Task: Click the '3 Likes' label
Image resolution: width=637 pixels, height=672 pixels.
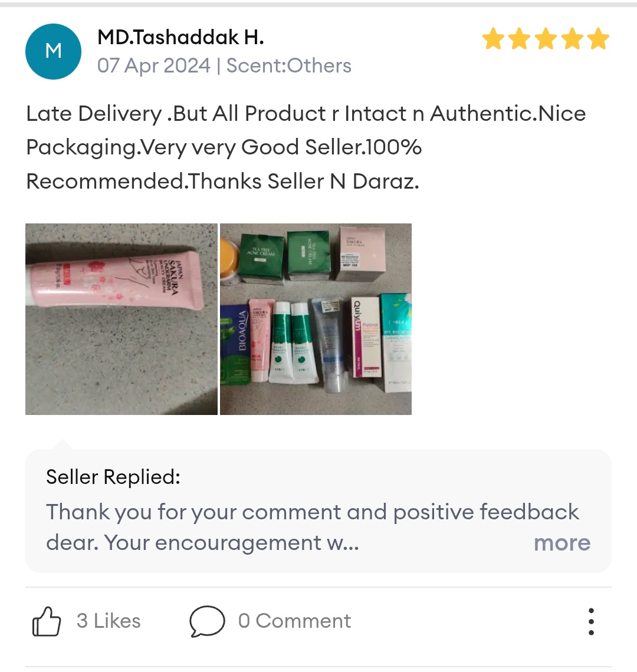Action: (109, 621)
